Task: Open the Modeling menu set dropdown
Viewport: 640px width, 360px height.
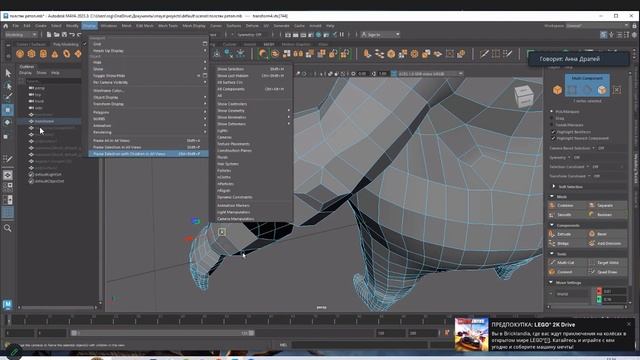Action: click(x=20, y=35)
